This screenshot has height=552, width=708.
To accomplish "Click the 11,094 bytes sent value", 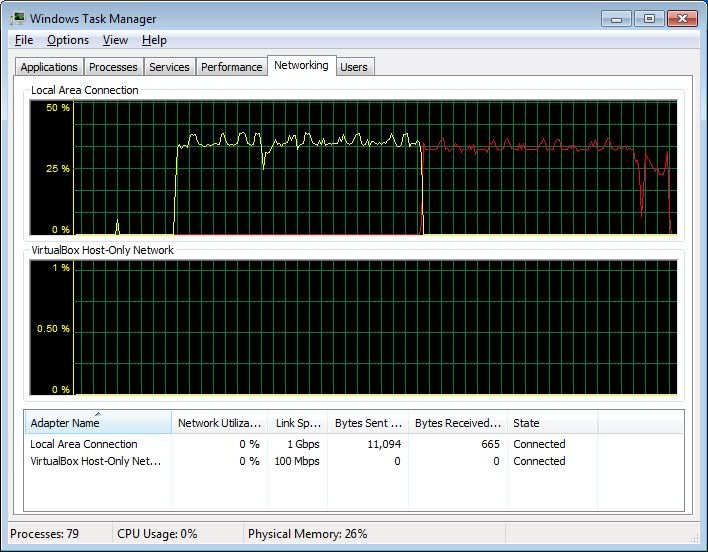I will point(384,444).
